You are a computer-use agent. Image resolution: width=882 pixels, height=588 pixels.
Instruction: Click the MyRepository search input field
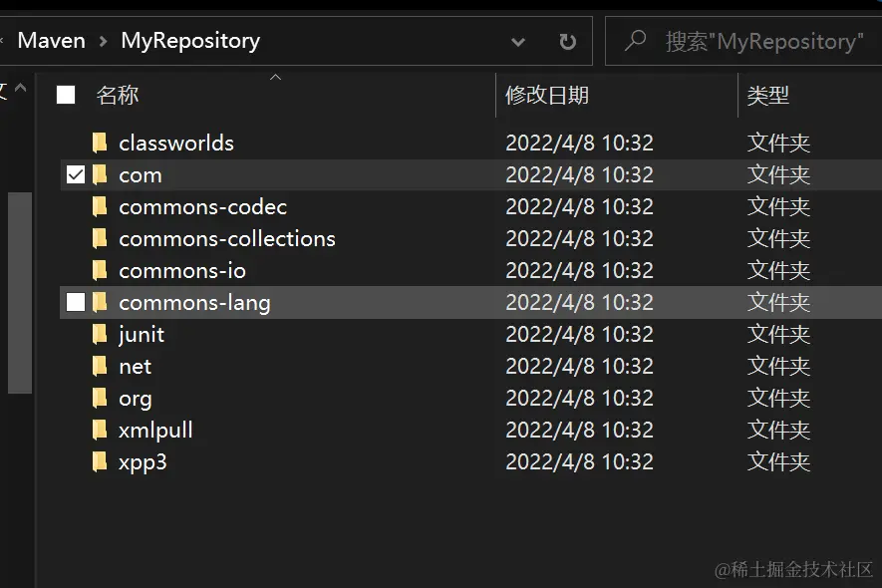[762, 41]
